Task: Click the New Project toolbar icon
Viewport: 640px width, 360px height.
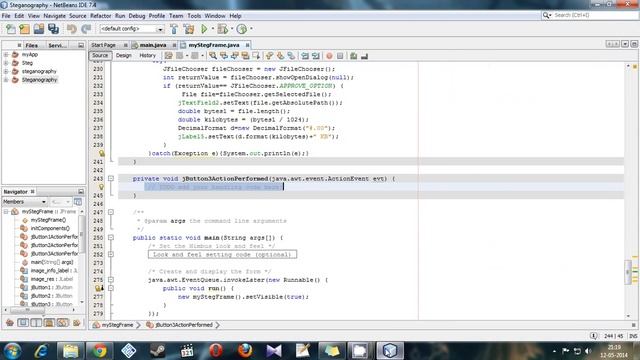Action: click(x=24, y=29)
